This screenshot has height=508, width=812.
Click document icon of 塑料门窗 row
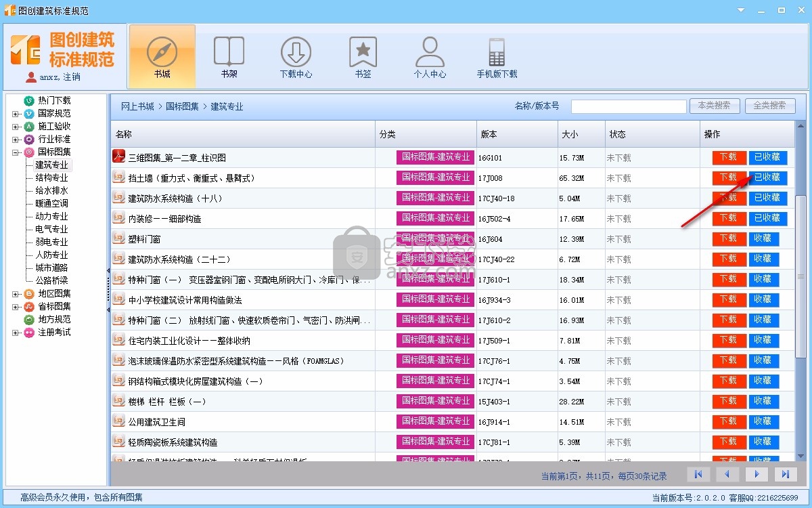118,238
